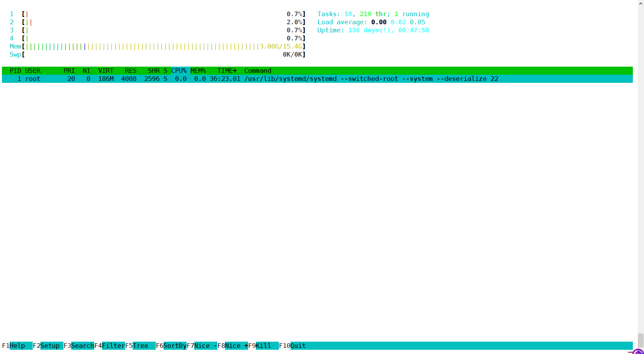
Task: Click the Load average line
Action: point(371,22)
